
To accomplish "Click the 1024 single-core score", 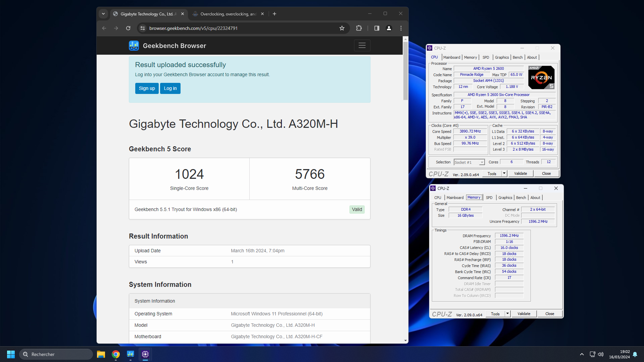I will [x=189, y=174].
